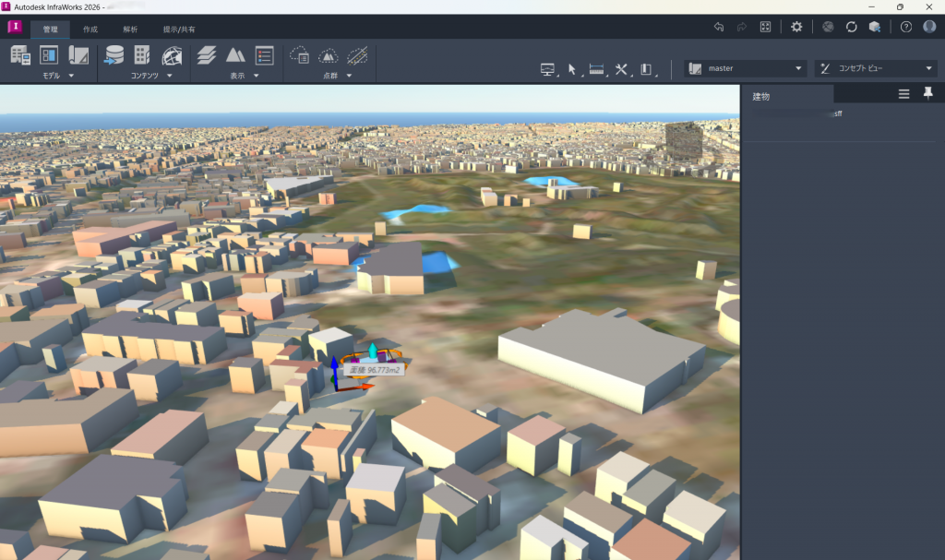Viewport: 945px width, 560px height.
Task: Click the undo arrow button
Action: coord(718,27)
